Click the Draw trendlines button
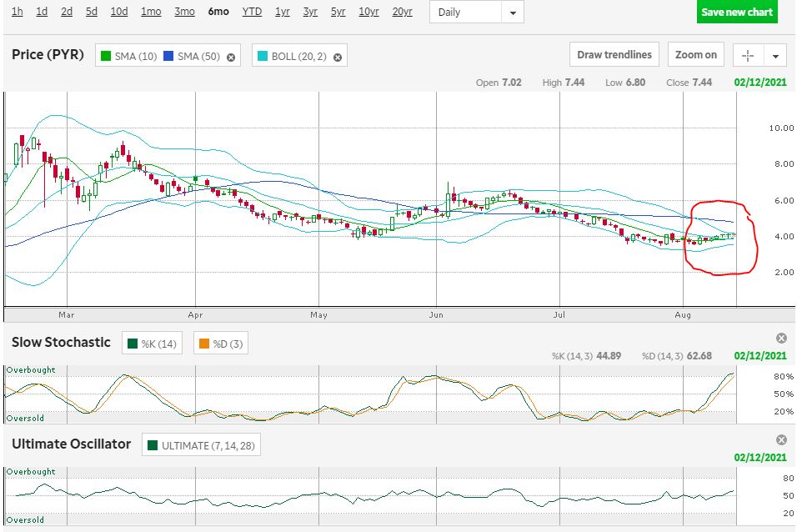Screen dimensions: 797x532 click(614, 55)
